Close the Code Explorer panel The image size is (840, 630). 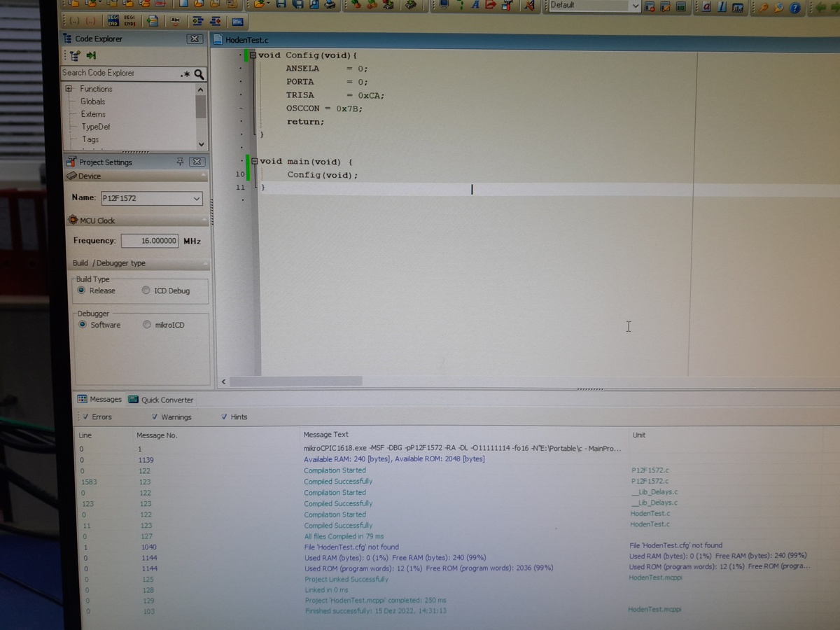pyautogui.click(x=195, y=39)
